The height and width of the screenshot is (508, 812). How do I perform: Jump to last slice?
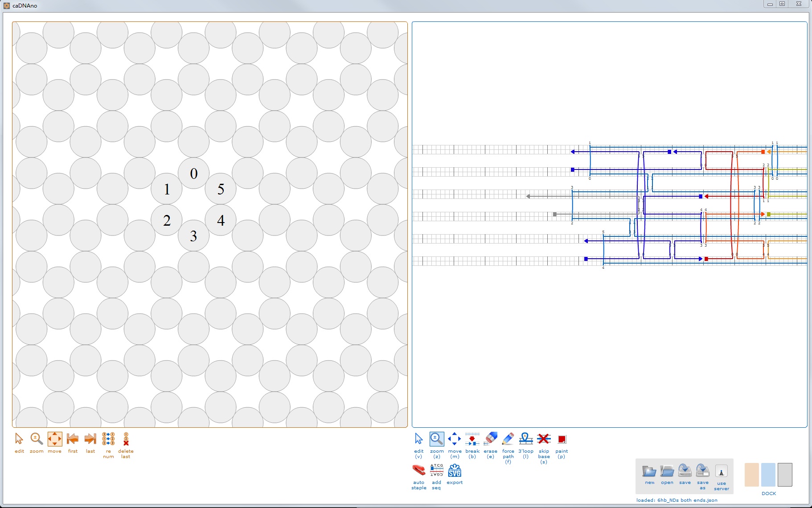[90, 439]
